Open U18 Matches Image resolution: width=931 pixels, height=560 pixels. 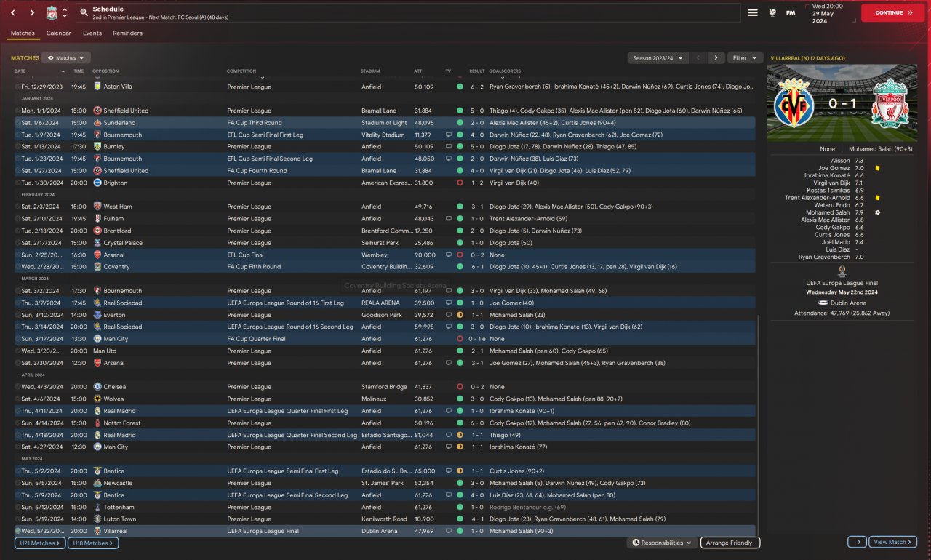click(x=93, y=543)
